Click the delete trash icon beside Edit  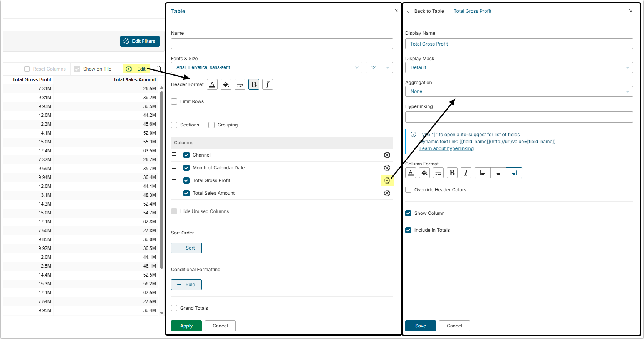[x=158, y=69]
